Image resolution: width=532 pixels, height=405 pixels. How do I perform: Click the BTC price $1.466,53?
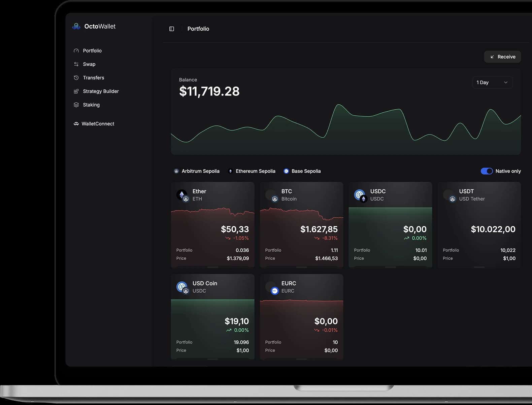tap(326, 258)
